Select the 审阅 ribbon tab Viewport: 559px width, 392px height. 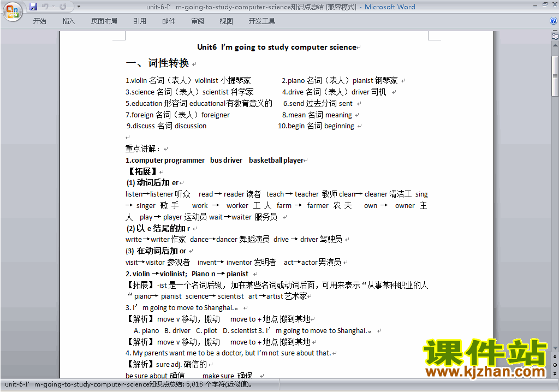click(x=198, y=21)
